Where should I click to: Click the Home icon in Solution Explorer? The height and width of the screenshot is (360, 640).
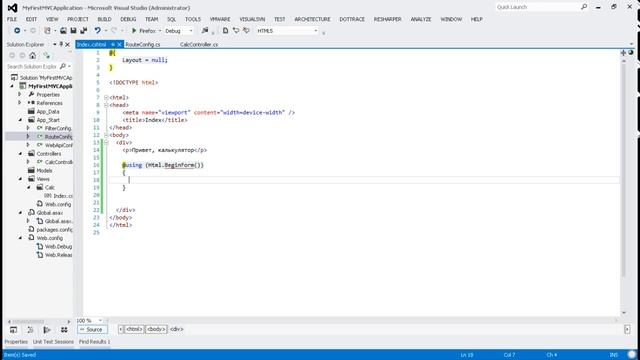point(33,56)
